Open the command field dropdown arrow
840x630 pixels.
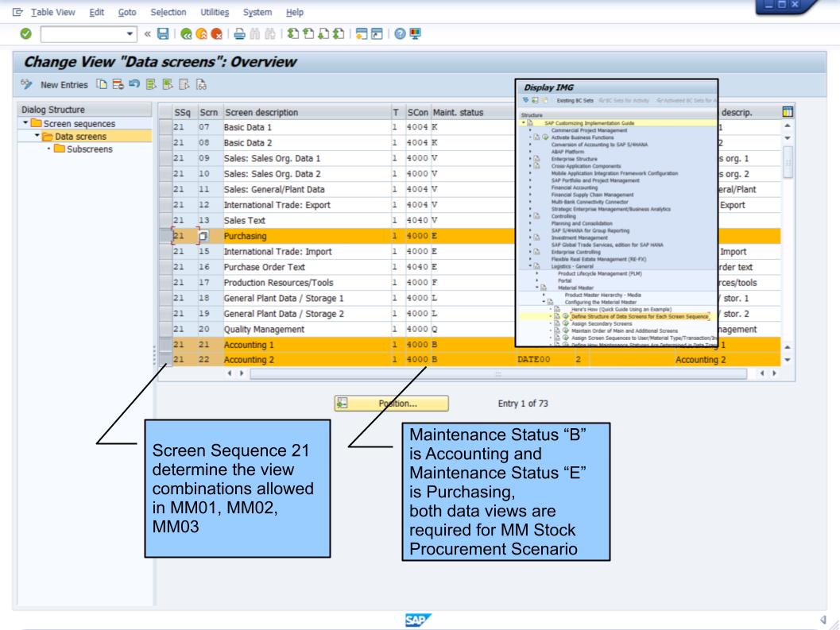point(130,33)
